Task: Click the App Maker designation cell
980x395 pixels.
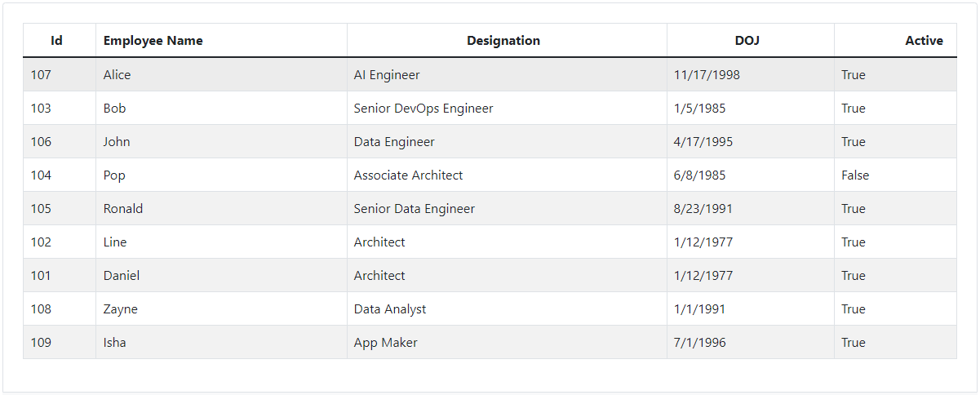Action: coord(386,343)
